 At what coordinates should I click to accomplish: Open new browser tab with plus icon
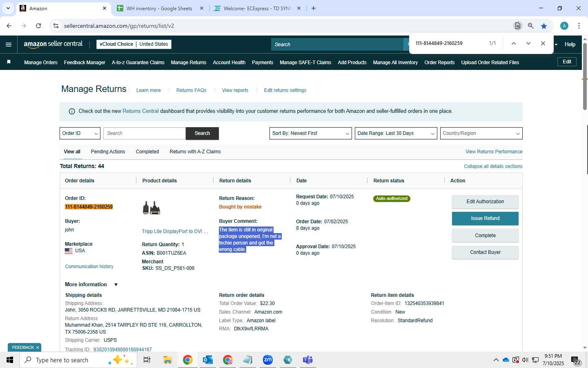314,8
